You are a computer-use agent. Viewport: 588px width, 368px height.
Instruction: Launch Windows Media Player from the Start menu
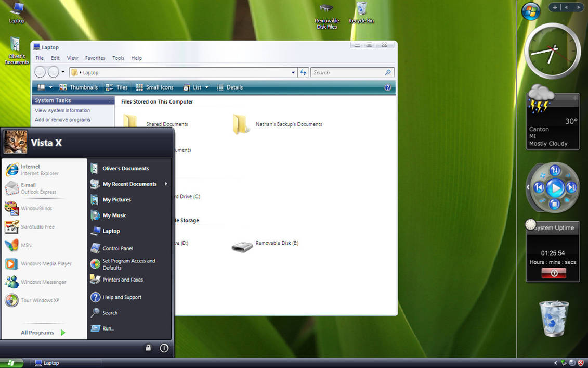[x=46, y=263]
